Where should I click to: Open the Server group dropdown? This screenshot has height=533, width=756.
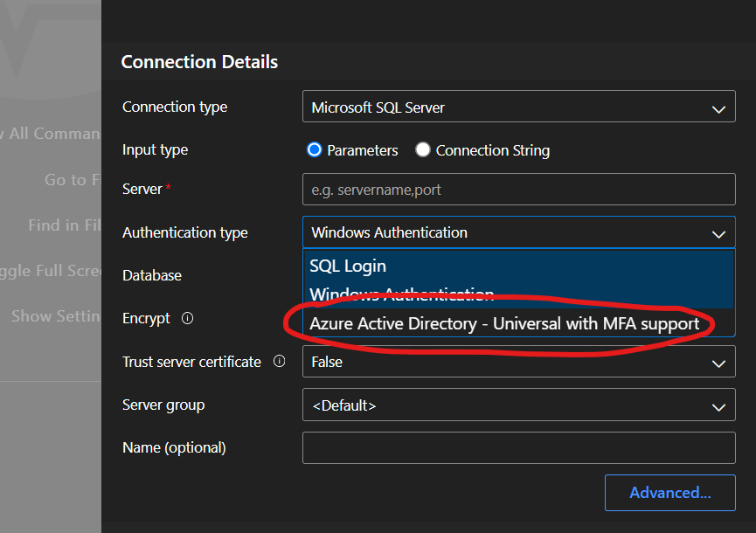tap(519, 405)
